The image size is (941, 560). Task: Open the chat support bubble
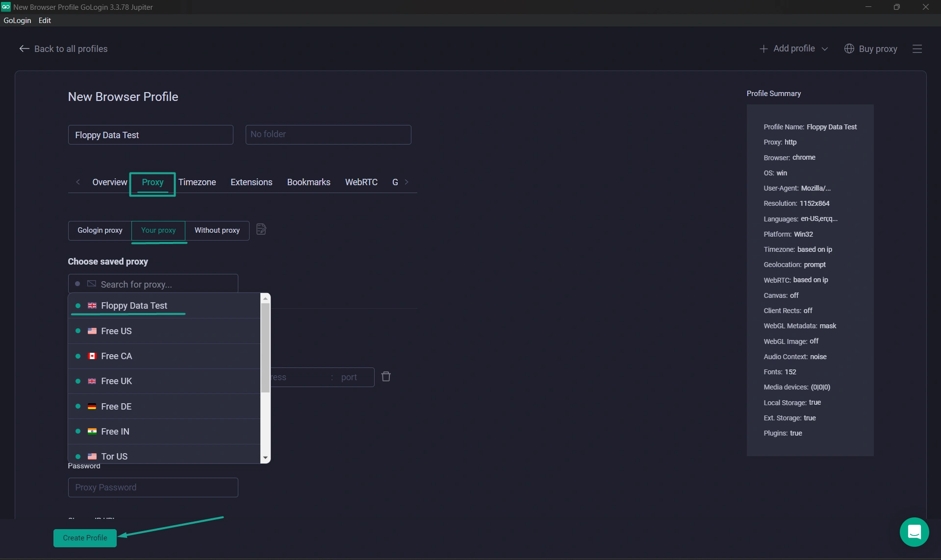point(914,532)
